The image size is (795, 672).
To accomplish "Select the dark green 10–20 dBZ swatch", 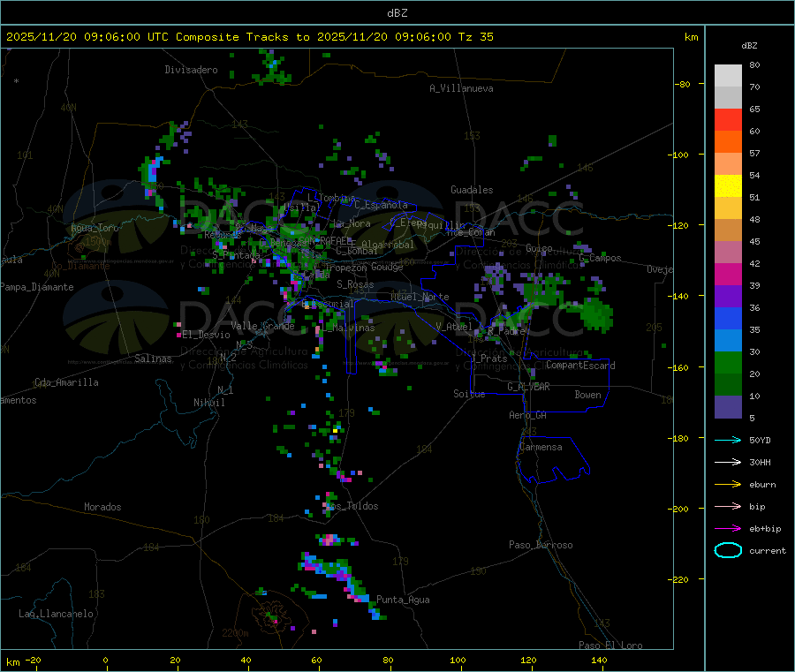I will (x=728, y=385).
